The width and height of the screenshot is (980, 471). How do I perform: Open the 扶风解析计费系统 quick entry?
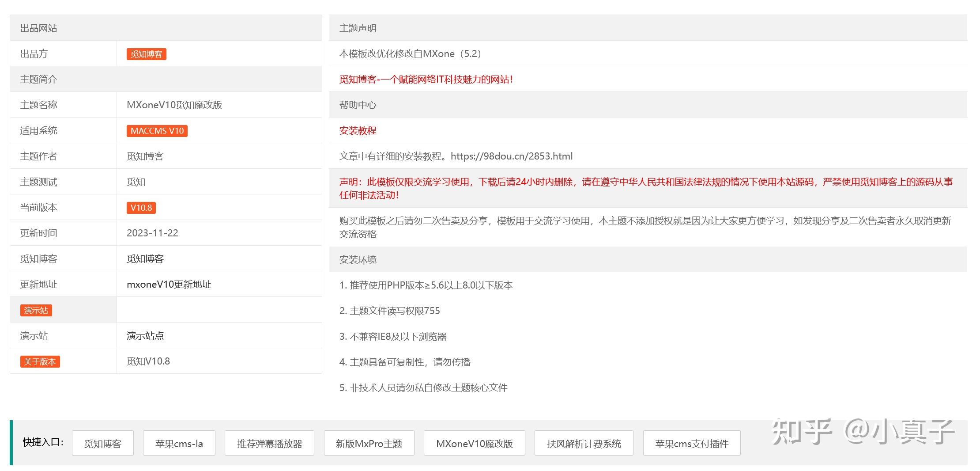(x=584, y=443)
